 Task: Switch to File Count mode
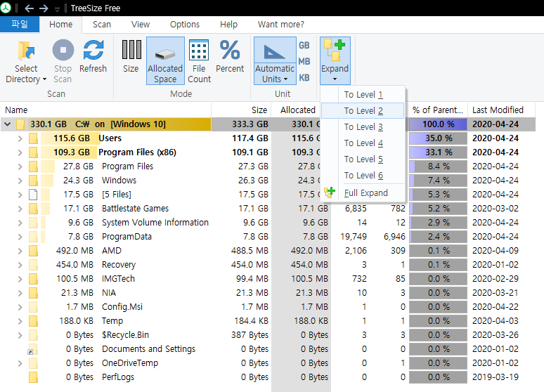[x=199, y=61]
